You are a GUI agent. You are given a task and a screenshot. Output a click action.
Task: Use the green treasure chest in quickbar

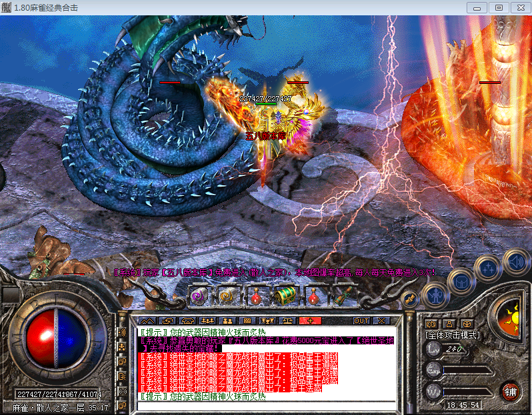tap(285, 296)
